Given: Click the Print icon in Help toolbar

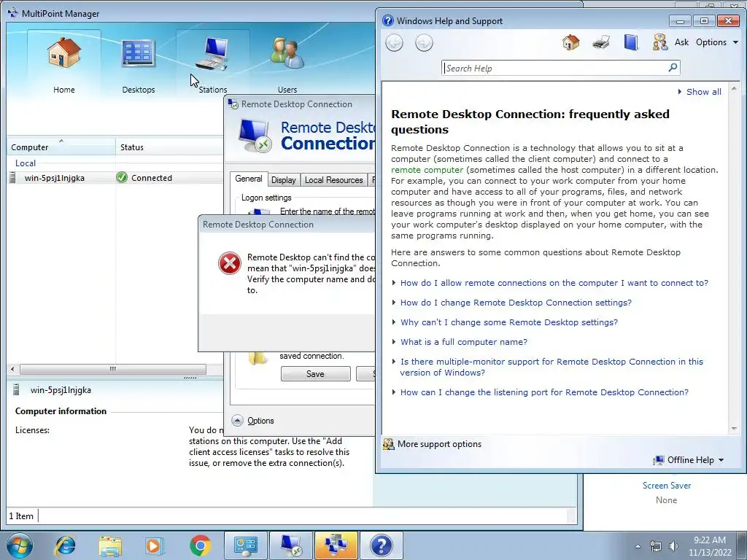Looking at the screenshot, I should click(x=601, y=42).
